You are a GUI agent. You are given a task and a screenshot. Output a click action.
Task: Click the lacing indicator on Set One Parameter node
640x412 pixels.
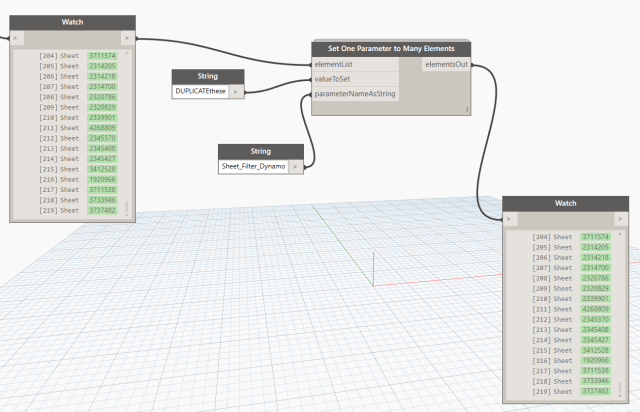(467, 109)
